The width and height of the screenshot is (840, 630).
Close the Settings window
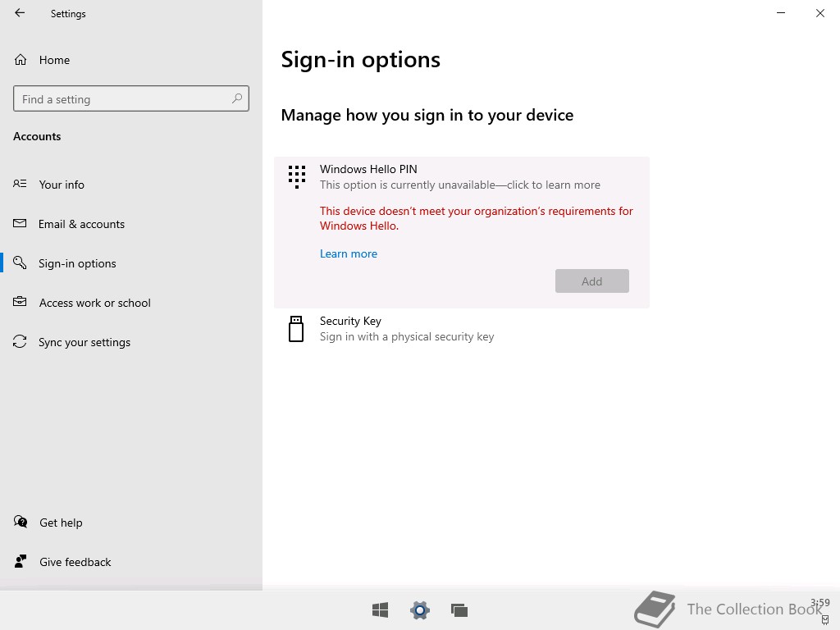point(820,13)
